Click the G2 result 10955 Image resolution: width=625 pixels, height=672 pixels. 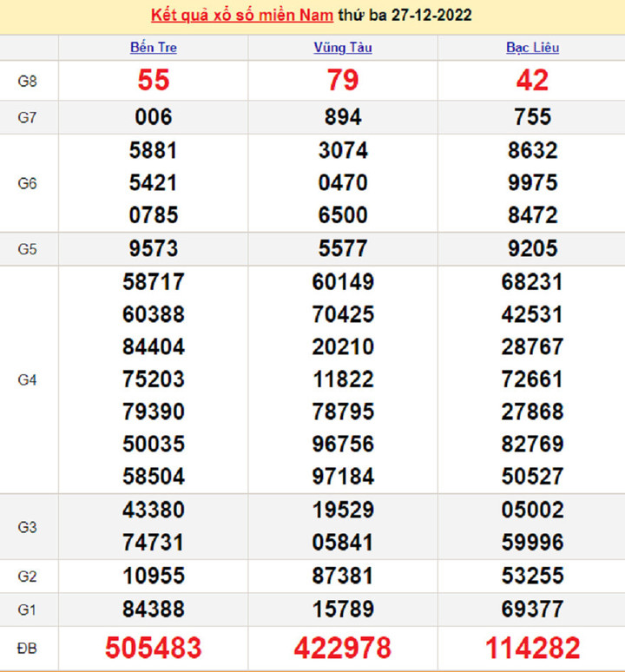154,576
